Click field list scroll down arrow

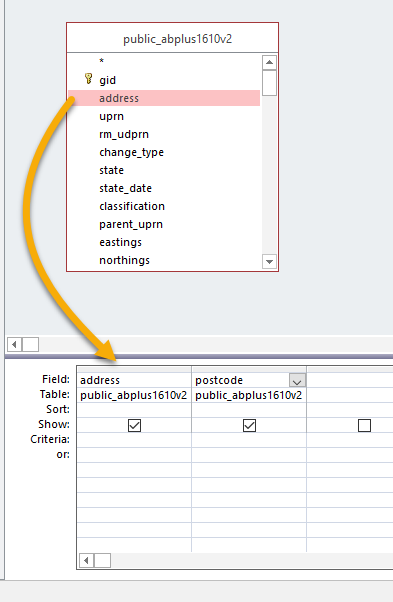pos(269,262)
